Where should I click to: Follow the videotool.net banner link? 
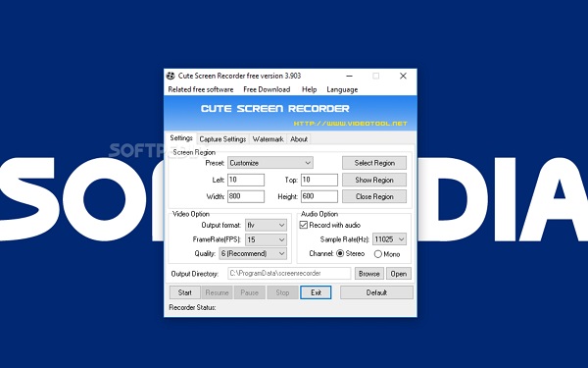coord(350,124)
